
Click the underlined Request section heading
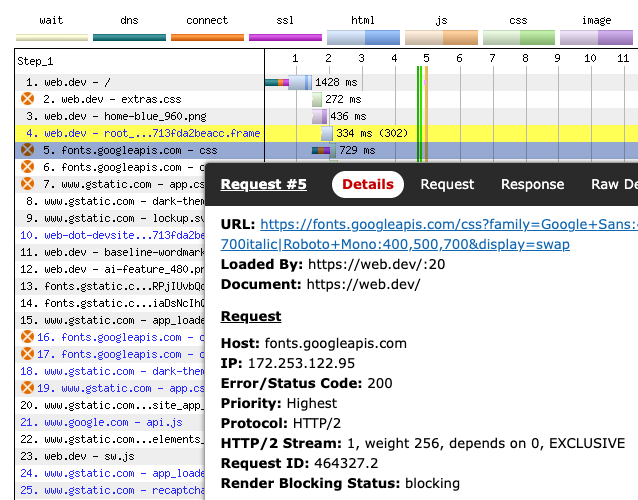click(x=251, y=317)
